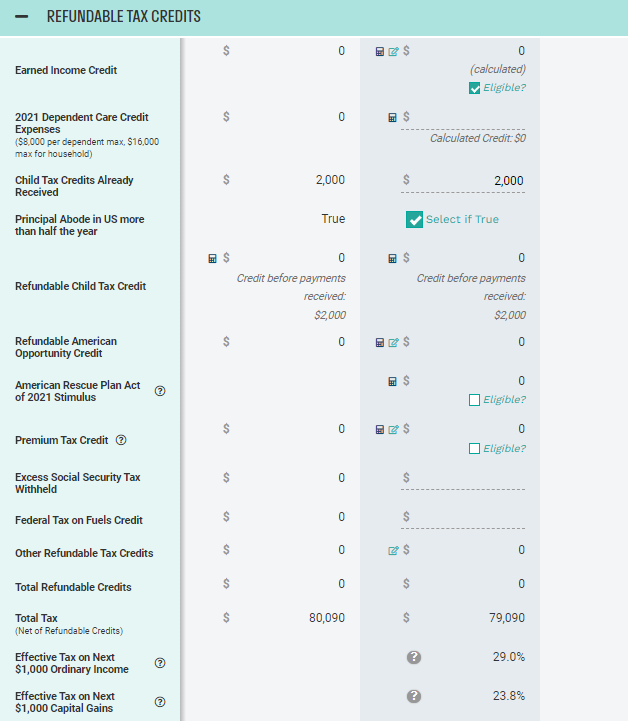This screenshot has height=721, width=628.
Task: Check the Premium Tax Credit Eligible box
Action: [475, 449]
